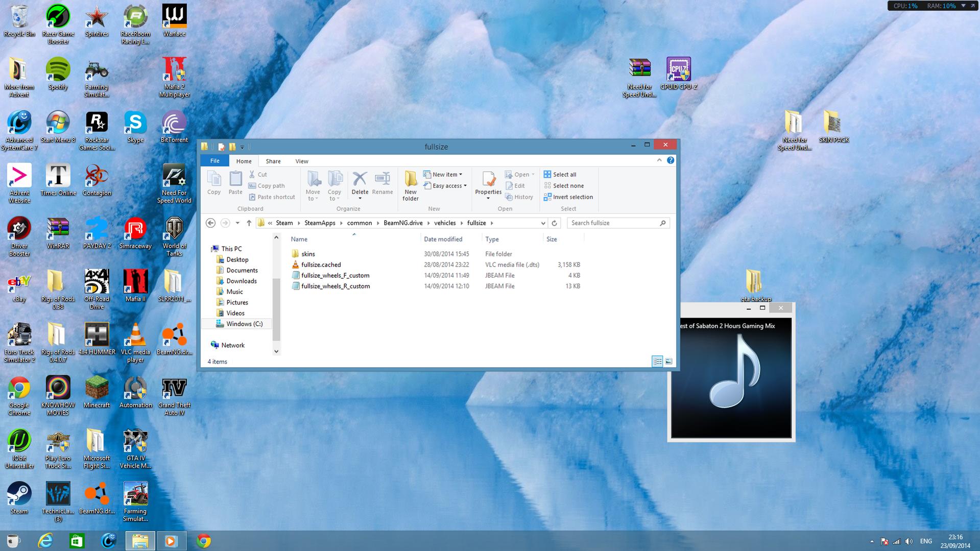Open Properties from the ribbon
The height and width of the screenshot is (551, 980).
(x=488, y=180)
